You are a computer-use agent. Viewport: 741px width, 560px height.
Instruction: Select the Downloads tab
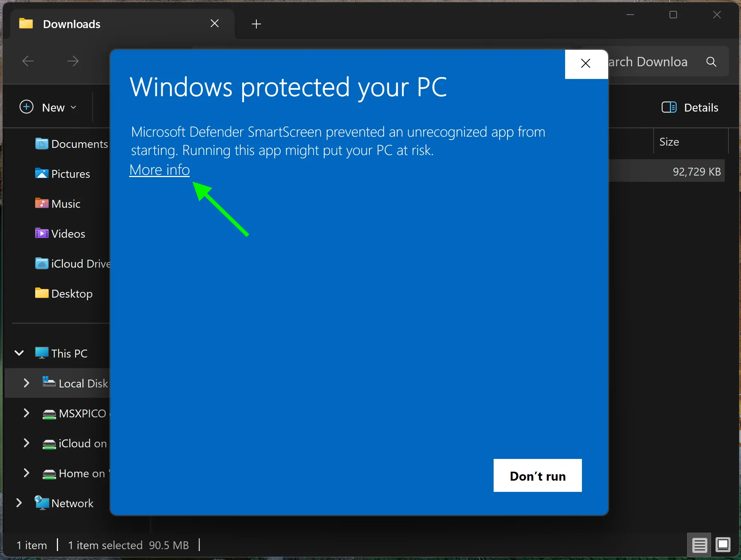click(122, 24)
